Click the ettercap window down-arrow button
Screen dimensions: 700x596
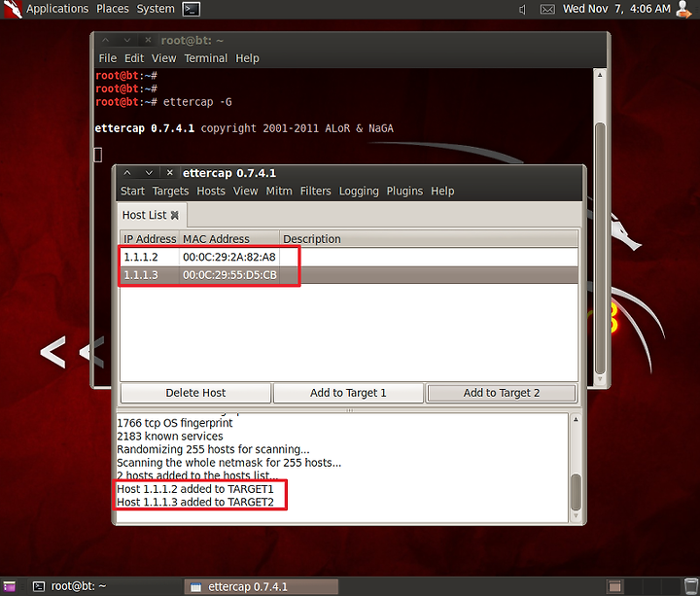(x=149, y=173)
